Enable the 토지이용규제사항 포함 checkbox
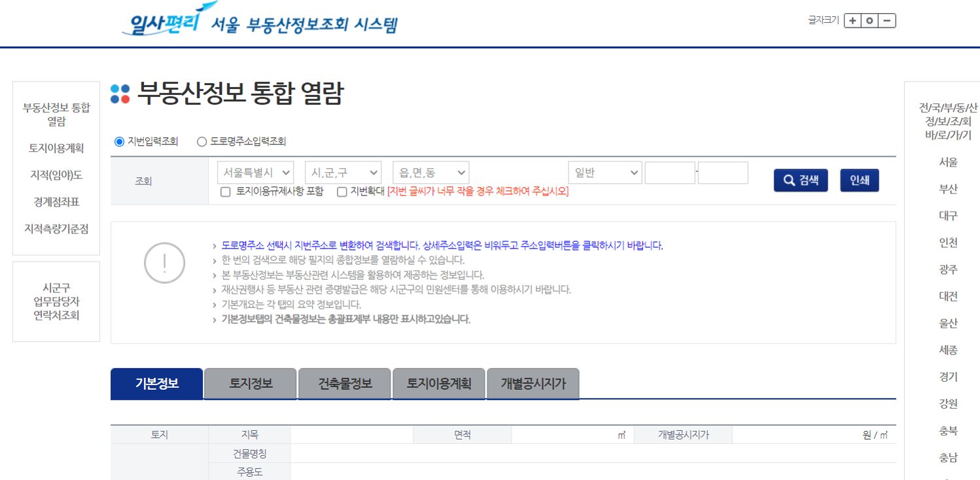 click(x=226, y=191)
